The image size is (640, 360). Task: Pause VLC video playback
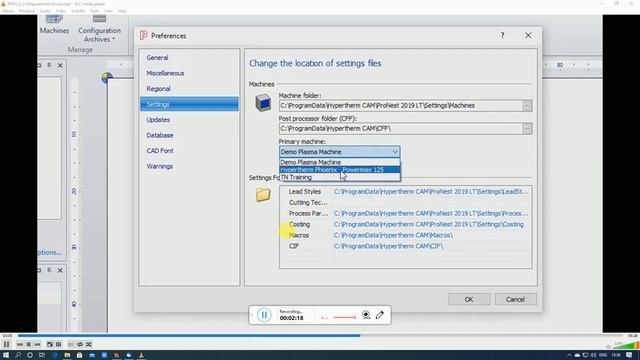click(x=7, y=344)
